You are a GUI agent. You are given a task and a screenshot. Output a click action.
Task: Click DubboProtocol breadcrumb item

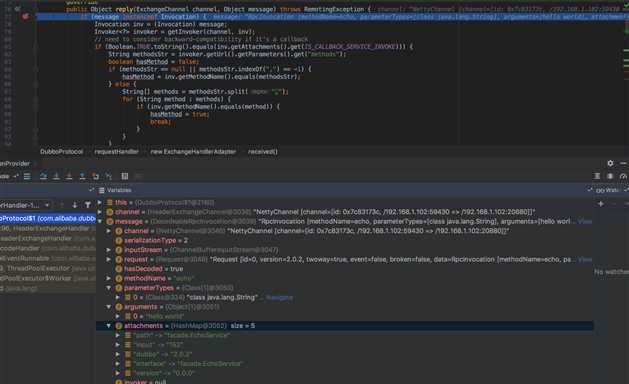[x=61, y=152]
